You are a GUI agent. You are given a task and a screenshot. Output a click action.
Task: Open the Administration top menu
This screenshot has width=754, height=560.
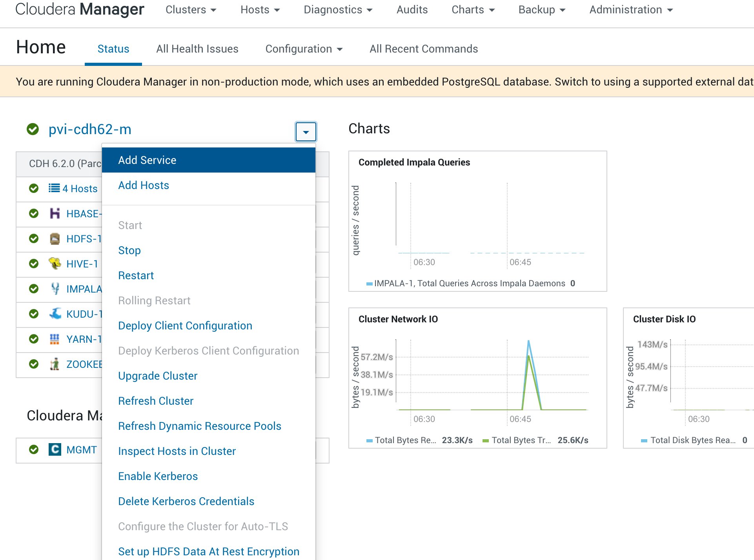point(631,10)
